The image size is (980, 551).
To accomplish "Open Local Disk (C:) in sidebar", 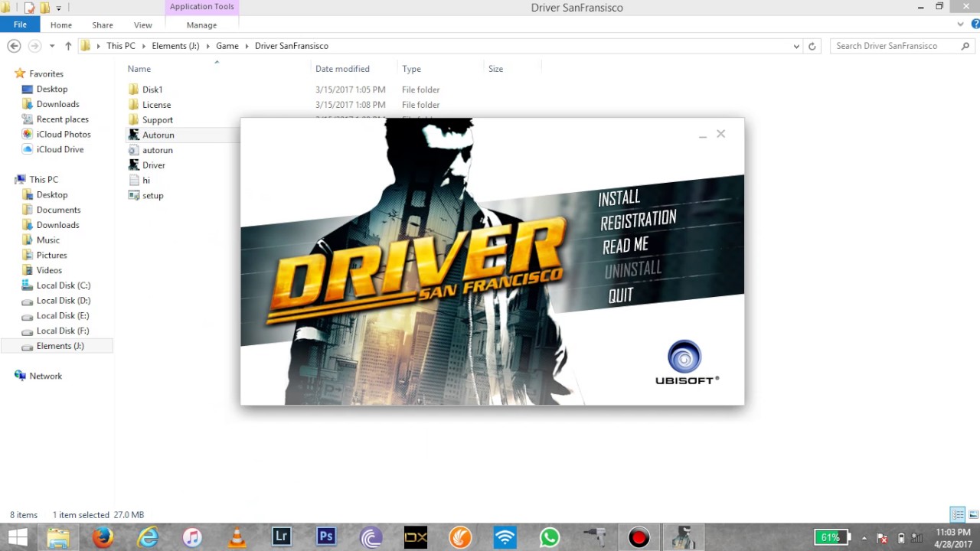I will 63,285.
